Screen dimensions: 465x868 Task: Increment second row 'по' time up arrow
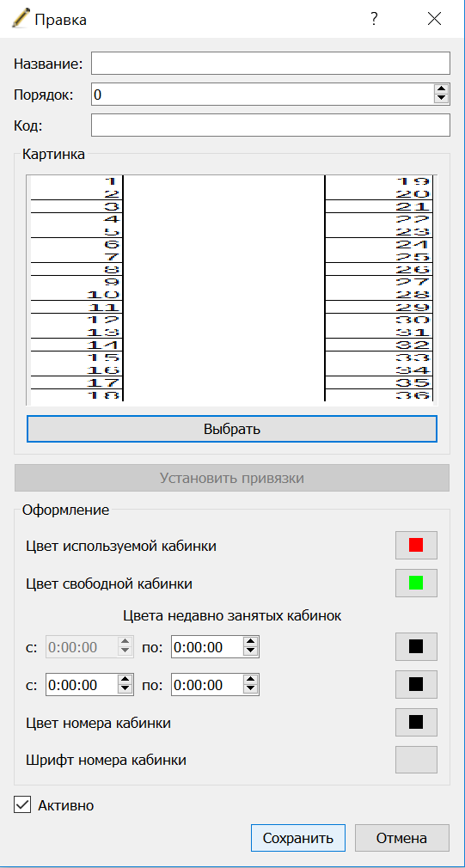pos(251,681)
